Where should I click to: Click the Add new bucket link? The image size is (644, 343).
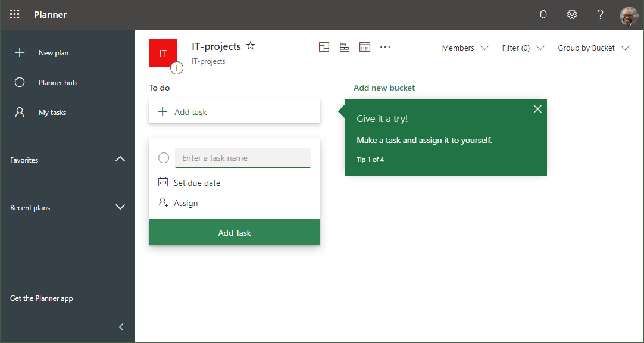pos(384,88)
